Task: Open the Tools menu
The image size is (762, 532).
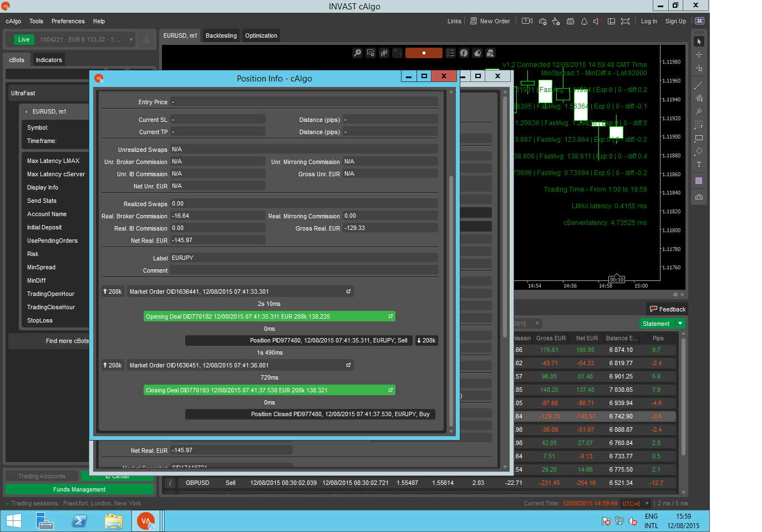Action: click(36, 21)
